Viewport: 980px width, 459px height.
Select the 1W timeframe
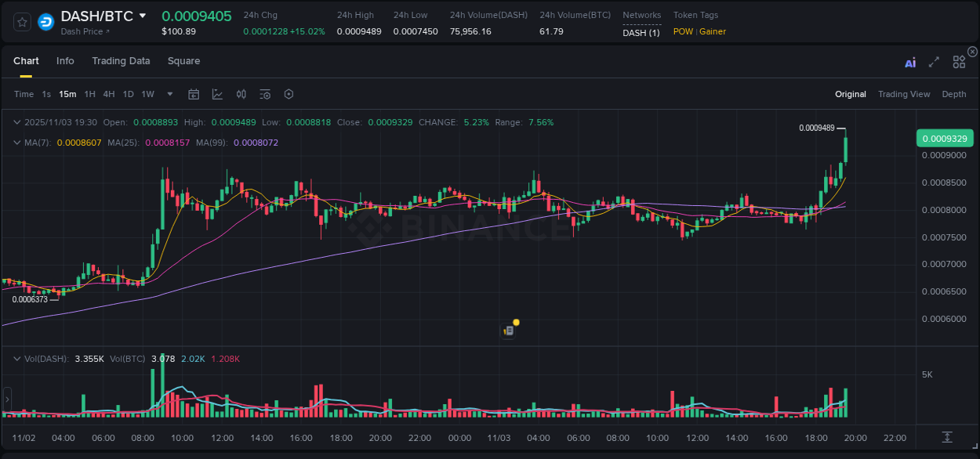click(x=147, y=94)
